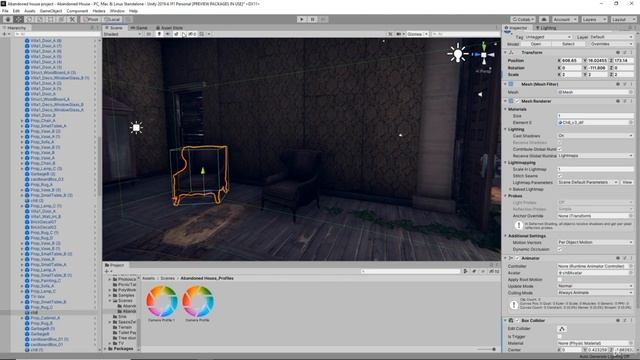This screenshot has height=360, width=640.
Task: Toggle scene lighting lightbulb icon
Action: pyautogui.click(x=159, y=34)
